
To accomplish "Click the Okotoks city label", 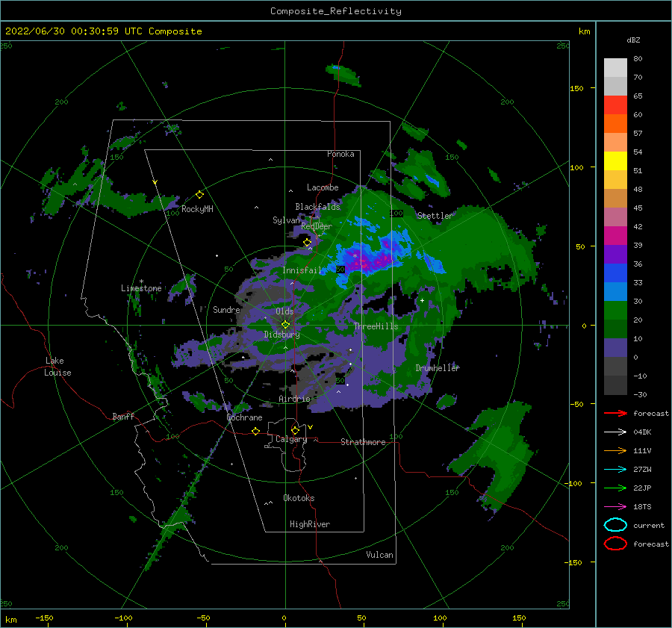I will tap(299, 498).
